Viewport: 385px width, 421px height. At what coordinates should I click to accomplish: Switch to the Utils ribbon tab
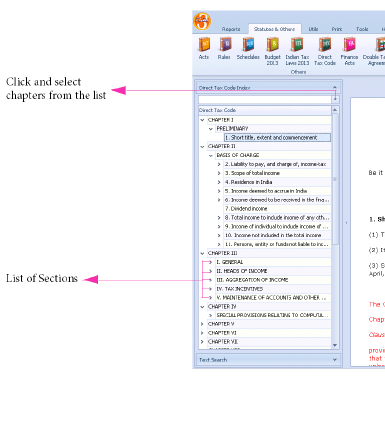(313, 29)
